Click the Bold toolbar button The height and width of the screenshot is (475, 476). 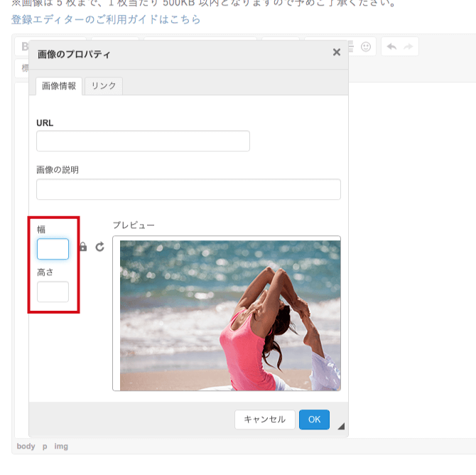click(x=26, y=47)
